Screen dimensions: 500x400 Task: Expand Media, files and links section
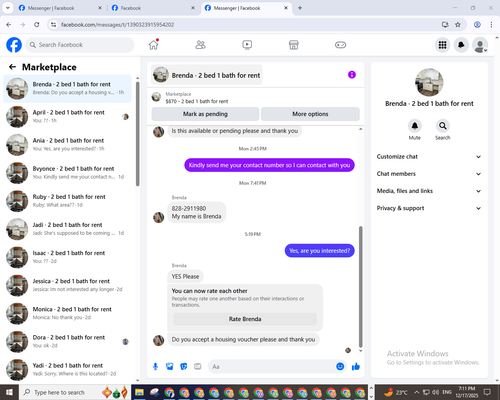(429, 191)
